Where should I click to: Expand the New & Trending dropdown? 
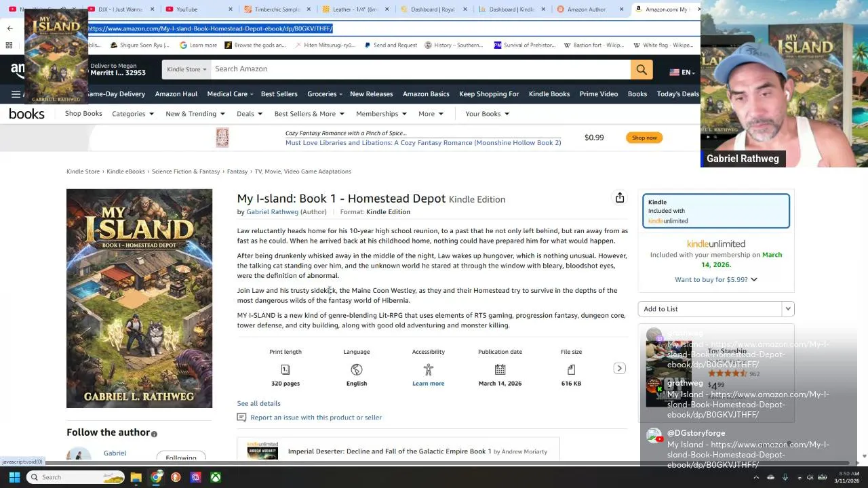pyautogui.click(x=195, y=114)
